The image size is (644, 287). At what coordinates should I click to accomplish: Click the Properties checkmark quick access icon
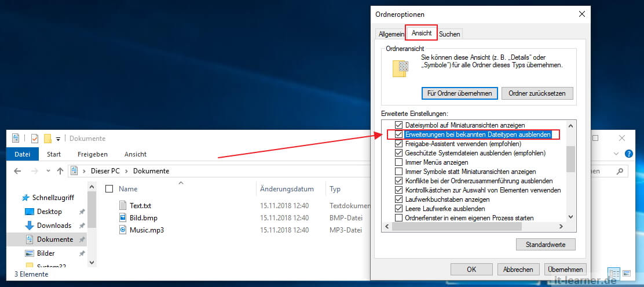point(35,139)
